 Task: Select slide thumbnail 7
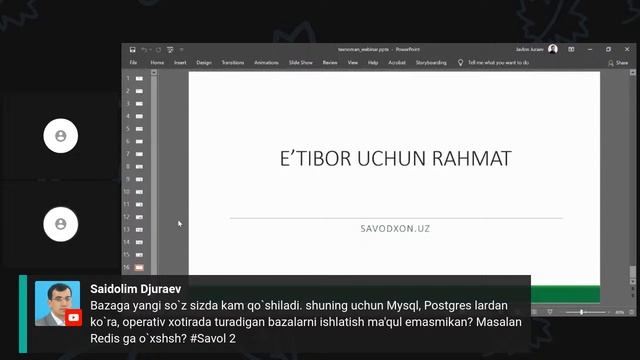pyautogui.click(x=139, y=154)
